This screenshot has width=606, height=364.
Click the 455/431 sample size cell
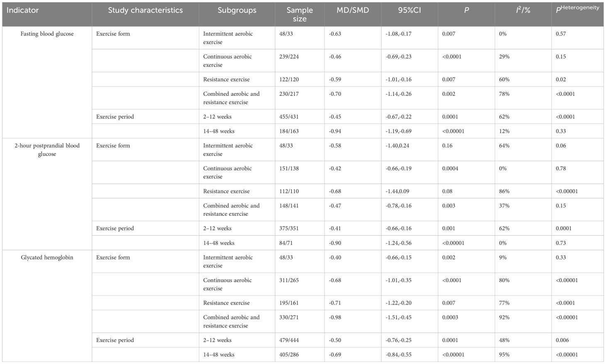pos(289,117)
